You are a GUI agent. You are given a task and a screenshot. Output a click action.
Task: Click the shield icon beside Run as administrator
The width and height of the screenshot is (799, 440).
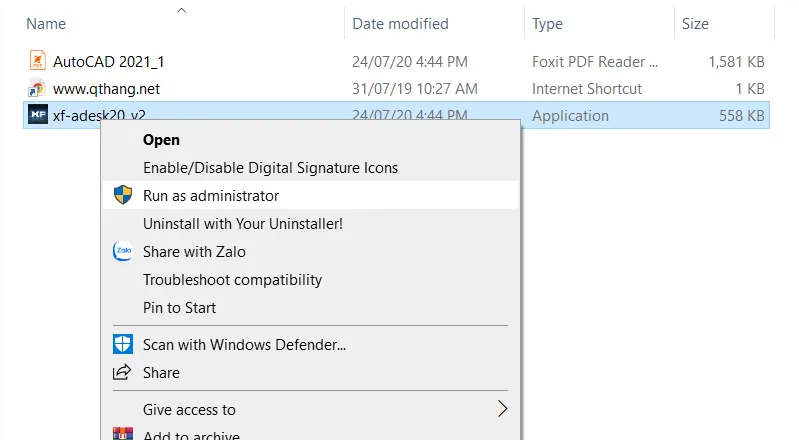coord(122,195)
